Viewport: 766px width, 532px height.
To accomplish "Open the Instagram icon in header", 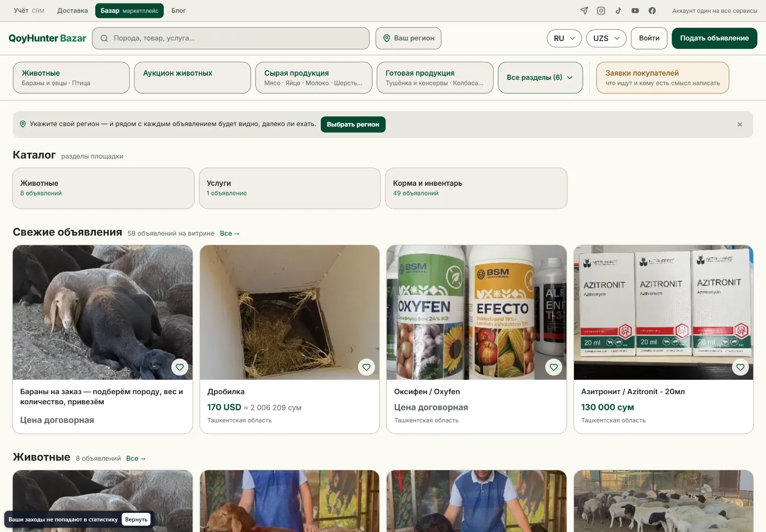I will (601, 11).
